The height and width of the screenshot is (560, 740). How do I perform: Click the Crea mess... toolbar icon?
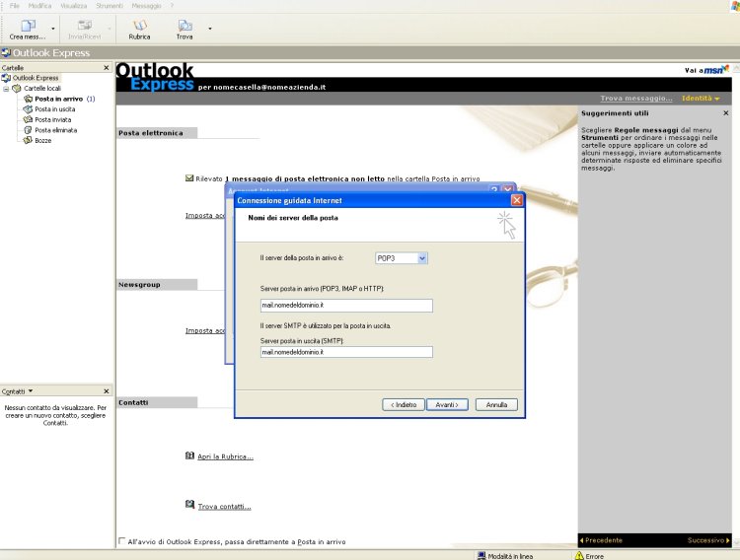coord(29,26)
